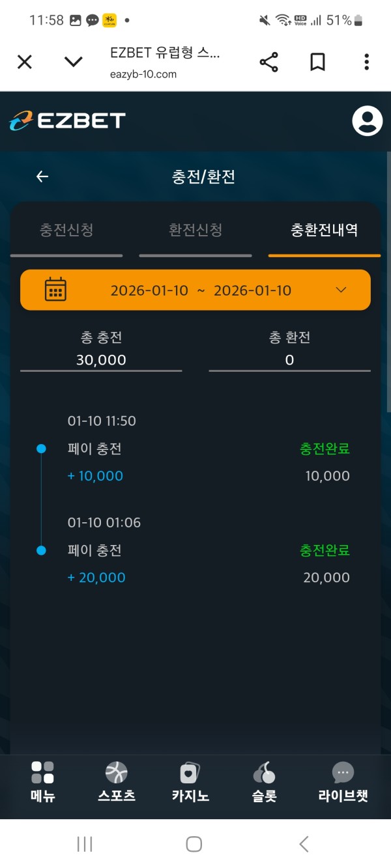Tap the back arrow beside 충전/환전
The image size is (391, 868).
[x=42, y=176]
